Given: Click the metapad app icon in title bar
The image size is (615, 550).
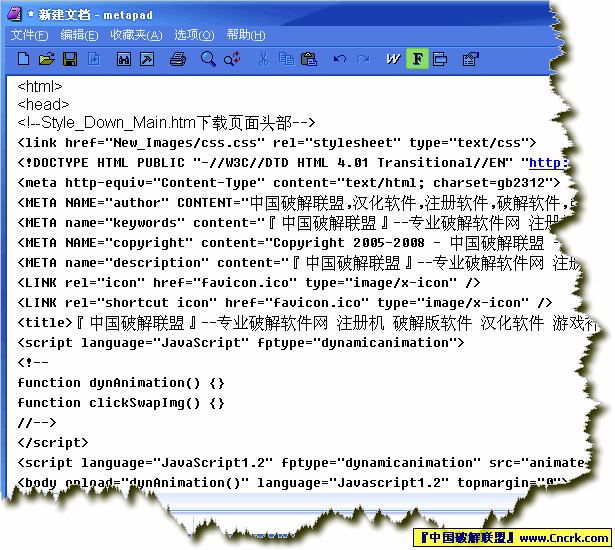Looking at the screenshot, I should pos(14,15).
